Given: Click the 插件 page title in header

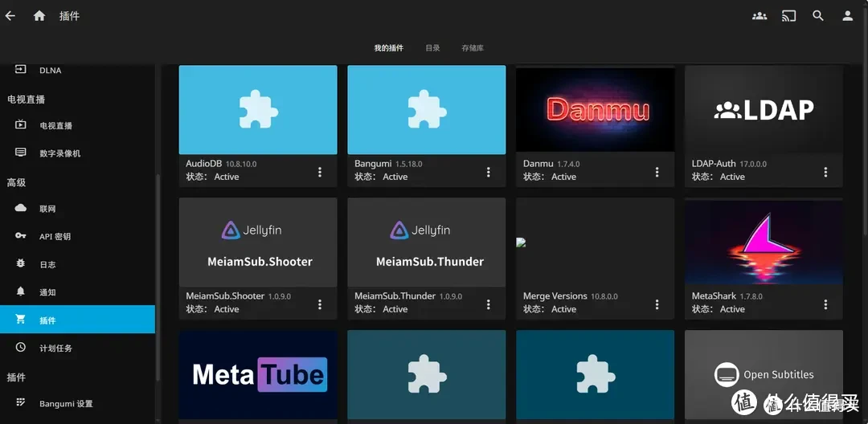Looking at the screenshot, I should point(70,16).
